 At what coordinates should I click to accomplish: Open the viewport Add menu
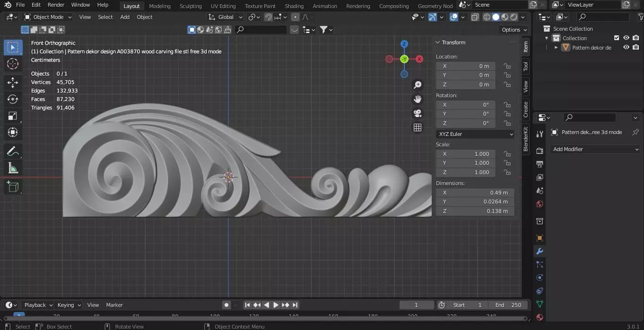tap(125, 17)
